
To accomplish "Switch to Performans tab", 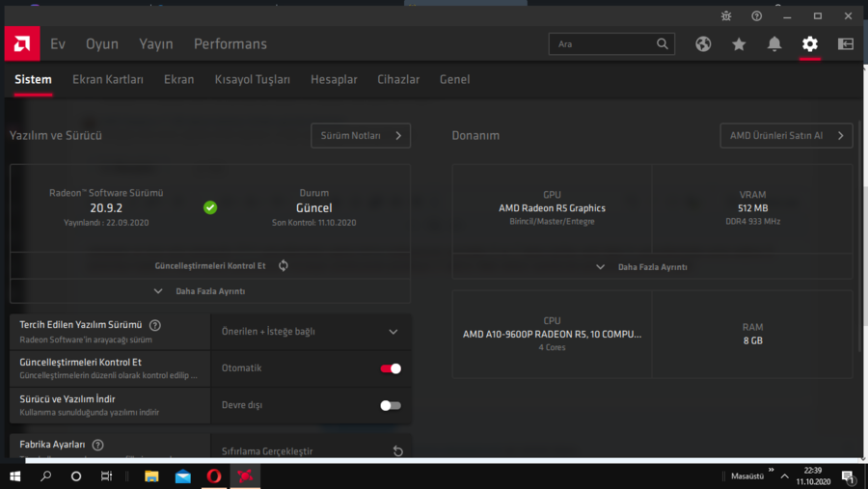I will (x=231, y=43).
